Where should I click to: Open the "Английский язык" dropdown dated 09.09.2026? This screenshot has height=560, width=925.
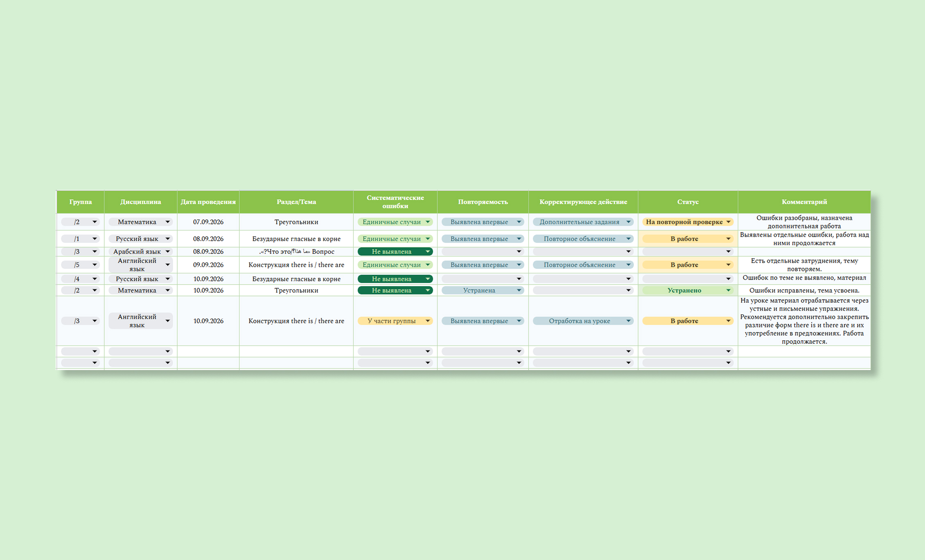click(x=140, y=265)
